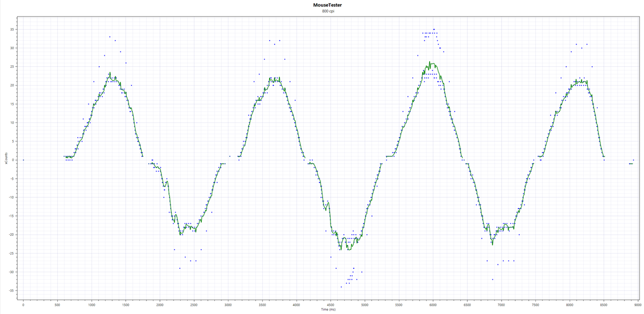Click the '-30' xCounts axis tick label
The height and width of the screenshot is (314, 644).
tap(11, 272)
